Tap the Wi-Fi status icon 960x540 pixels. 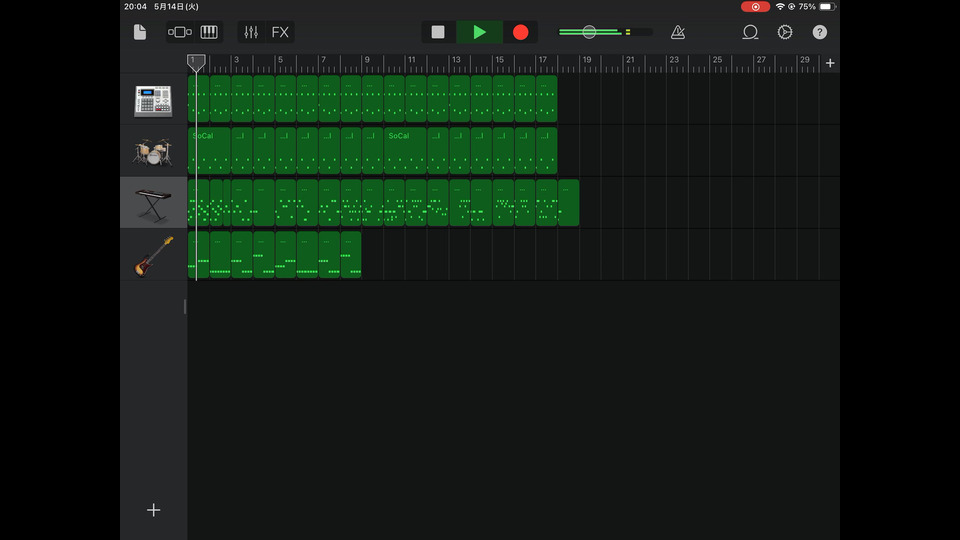pyautogui.click(x=780, y=7)
